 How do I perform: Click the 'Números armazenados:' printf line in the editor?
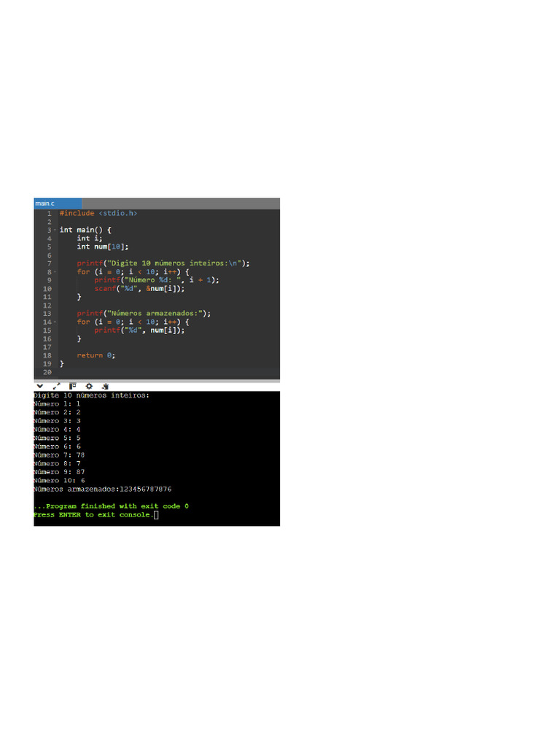coord(144,314)
